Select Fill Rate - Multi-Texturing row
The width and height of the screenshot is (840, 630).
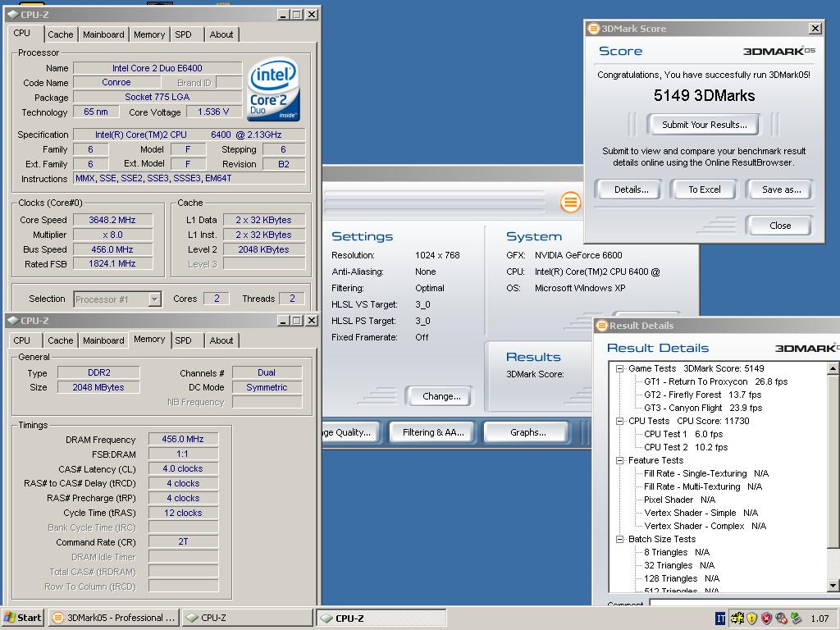[703, 486]
